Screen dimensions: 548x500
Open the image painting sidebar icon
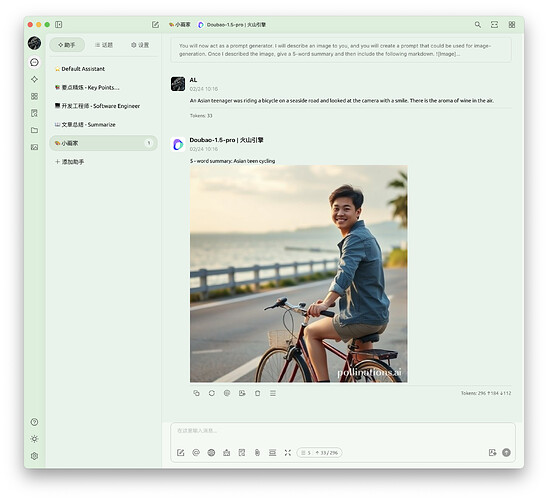click(x=34, y=147)
